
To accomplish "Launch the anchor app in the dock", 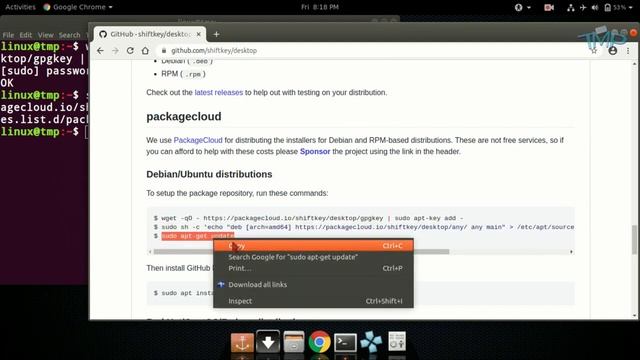I will point(242,342).
